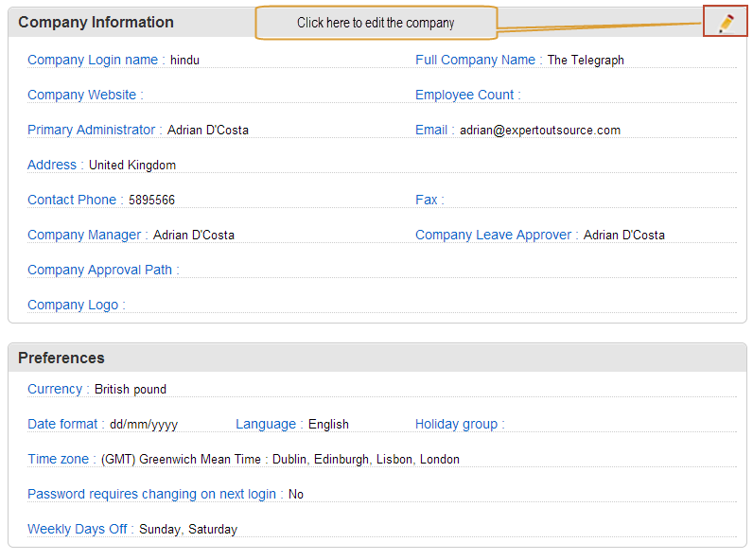Select the Company Leave Approver label
This screenshot has width=753, height=560.
[493, 235]
